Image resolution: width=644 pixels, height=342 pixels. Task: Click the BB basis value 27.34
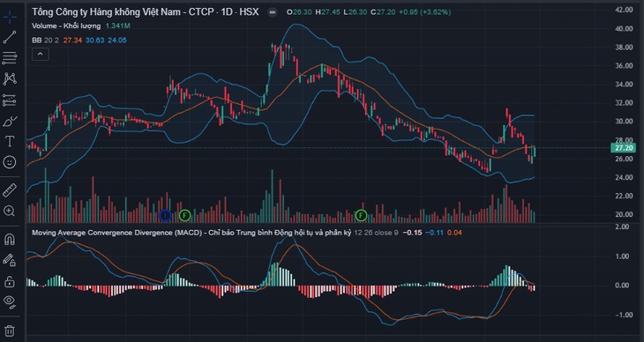click(72, 41)
